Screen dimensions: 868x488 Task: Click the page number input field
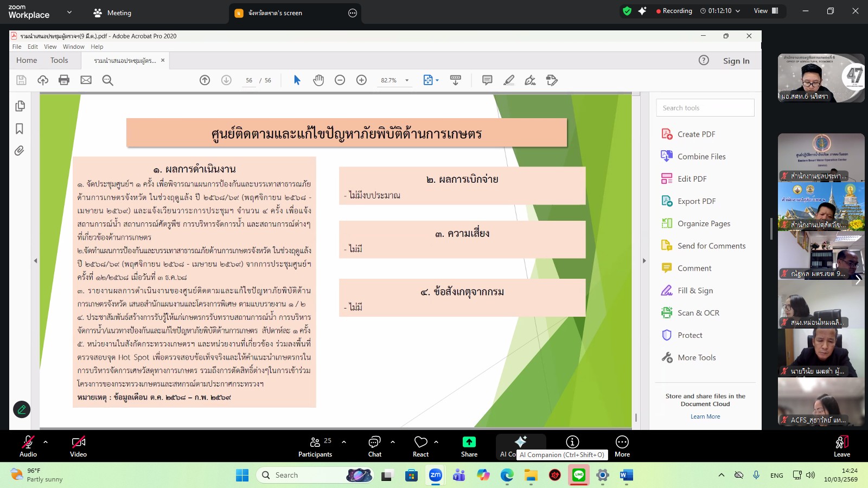tap(248, 80)
